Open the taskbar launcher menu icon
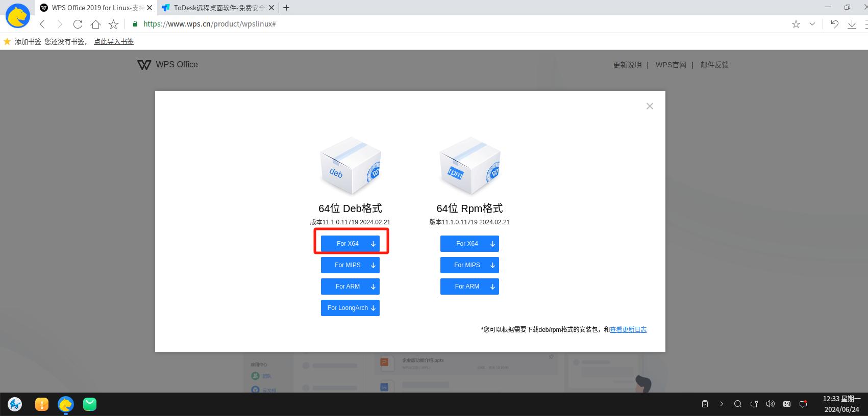 (x=15, y=404)
